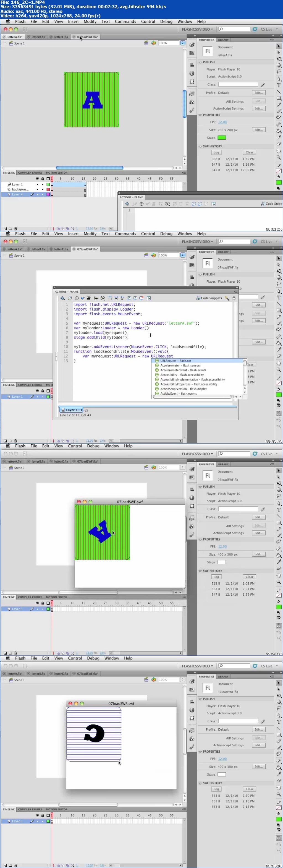Click the New Layer icon below the Layer 4 timeline row
Viewport: 283px width, 868px height.
[5, 229]
